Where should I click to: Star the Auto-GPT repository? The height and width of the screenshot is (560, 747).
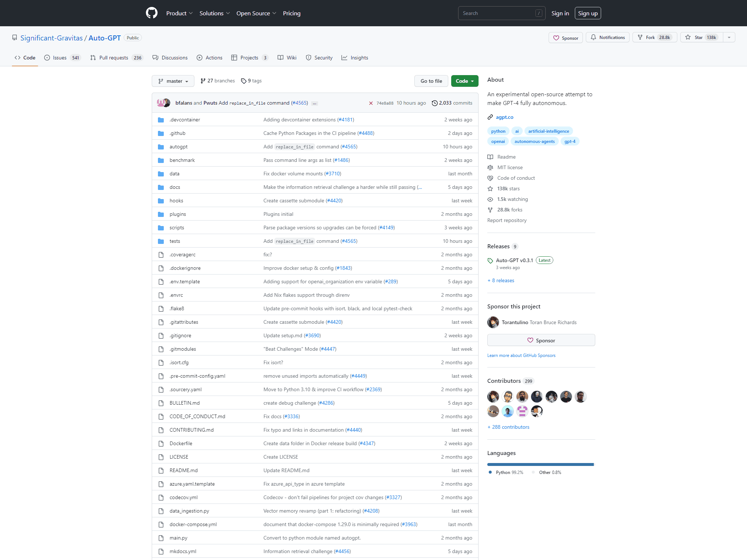pyautogui.click(x=701, y=37)
